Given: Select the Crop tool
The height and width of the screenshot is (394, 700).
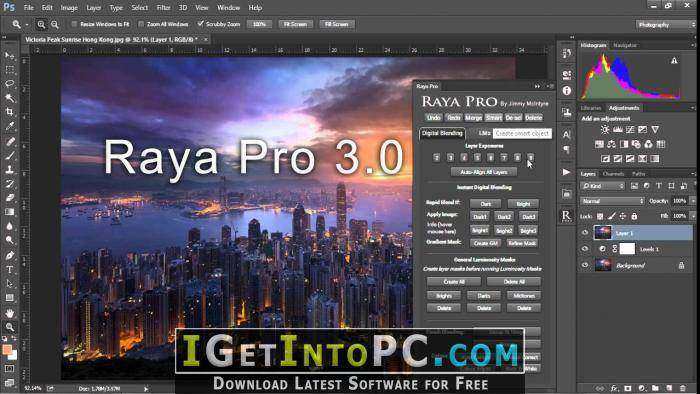Looking at the screenshot, I should (9, 112).
